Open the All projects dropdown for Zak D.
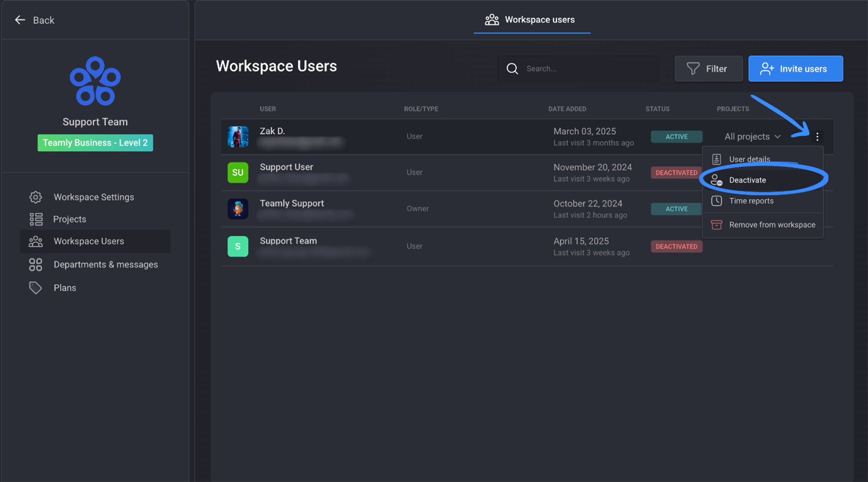The height and width of the screenshot is (482, 868). click(x=752, y=137)
